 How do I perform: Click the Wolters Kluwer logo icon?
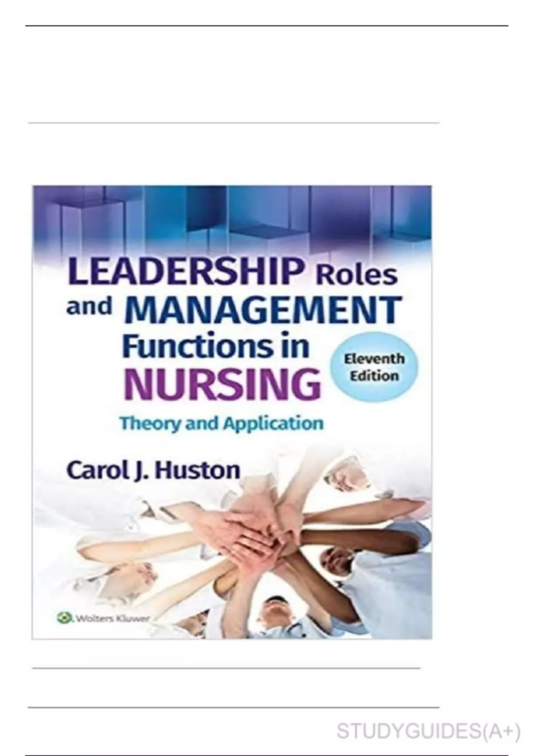click(65, 617)
